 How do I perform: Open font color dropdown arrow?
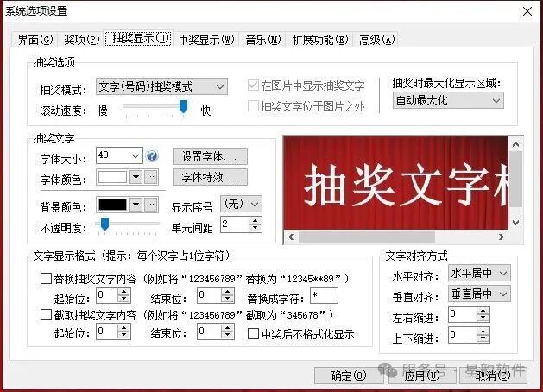pos(136,177)
